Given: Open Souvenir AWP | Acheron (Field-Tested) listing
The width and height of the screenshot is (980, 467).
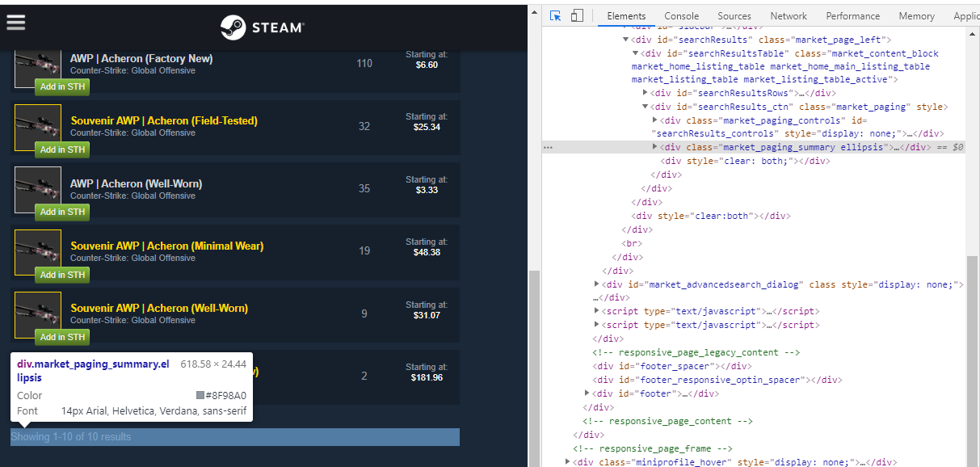Looking at the screenshot, I should 164,120.
